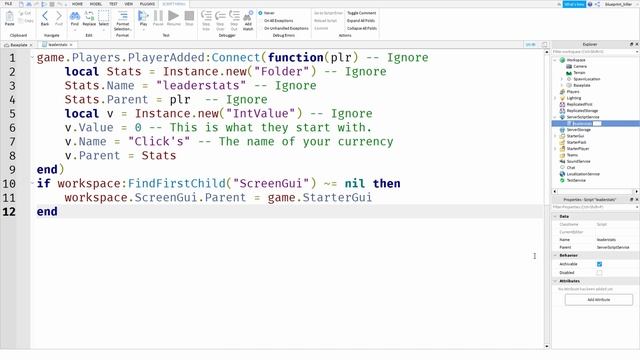Navigate Back in the script editor
Viewport: 640px width, 360px height.
45,18
